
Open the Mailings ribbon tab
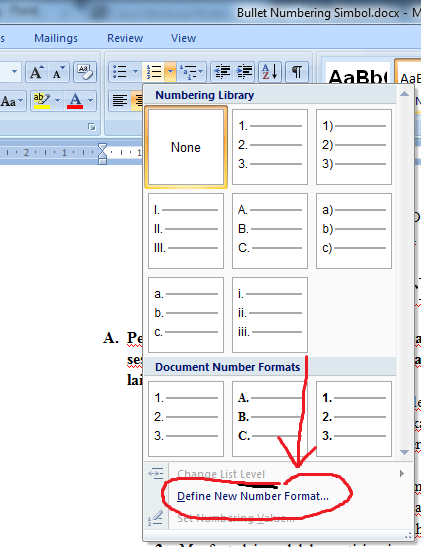56,38
